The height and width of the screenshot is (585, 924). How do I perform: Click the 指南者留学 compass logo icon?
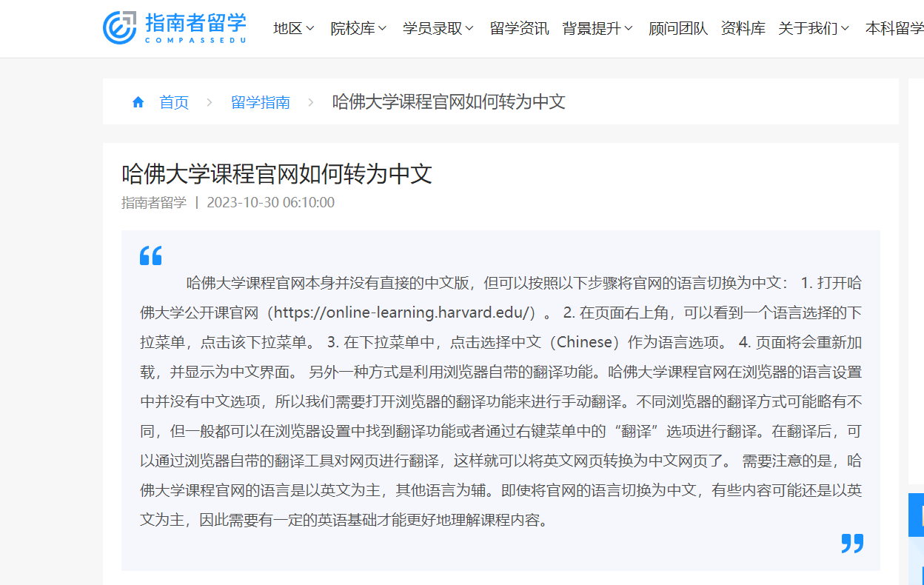point(119,28)
